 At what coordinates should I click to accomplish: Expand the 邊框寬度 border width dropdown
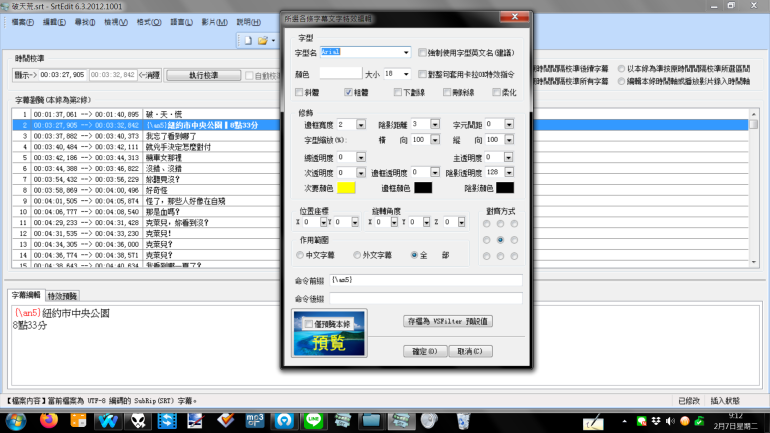[361, 125]
